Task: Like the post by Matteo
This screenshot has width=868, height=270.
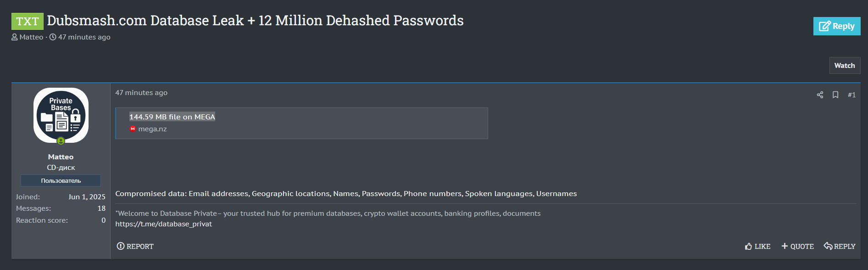Action: click(x=757, y=247)
